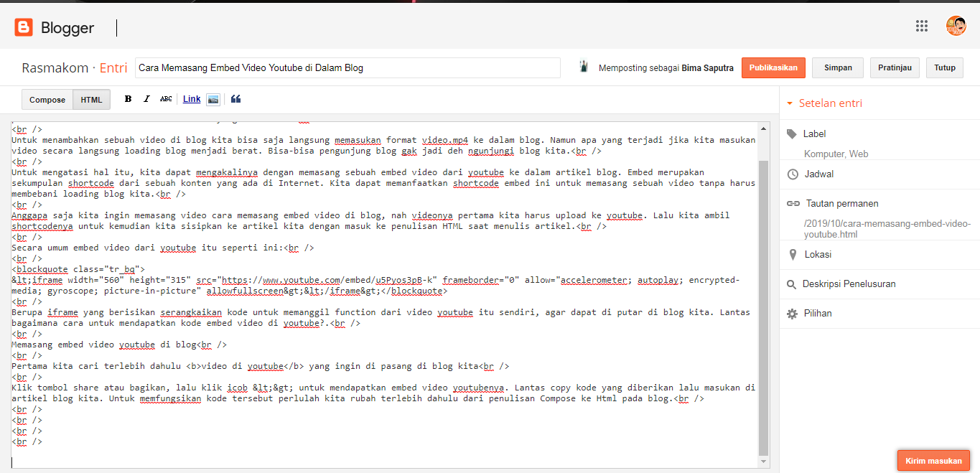
Task: Click the Jadwal clock icon
Action: pyautogui.click(x=792, y=174)
